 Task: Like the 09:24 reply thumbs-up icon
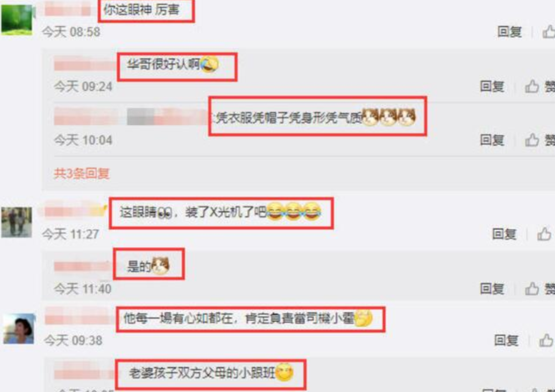pyautogui.click(x=532, y=86)
